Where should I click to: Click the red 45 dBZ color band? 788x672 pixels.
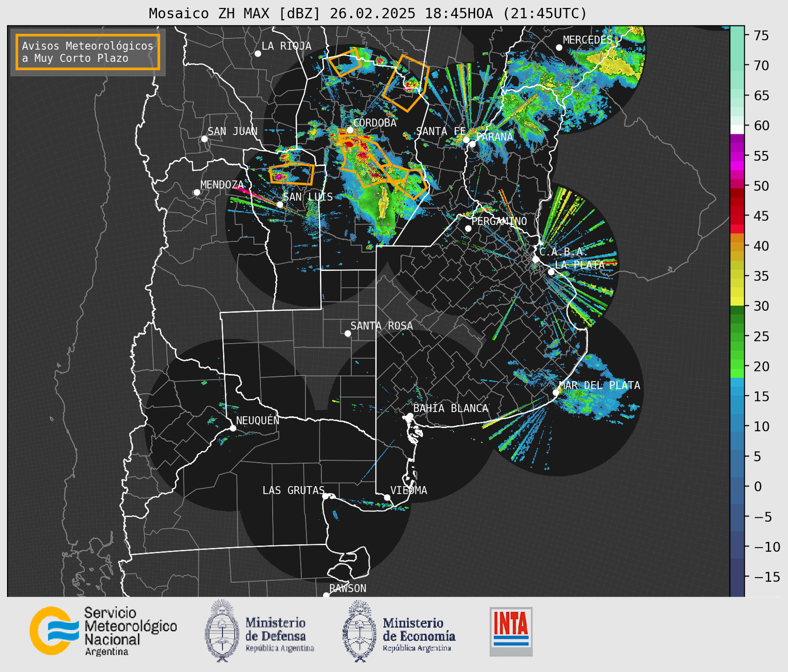pos(737,216)
